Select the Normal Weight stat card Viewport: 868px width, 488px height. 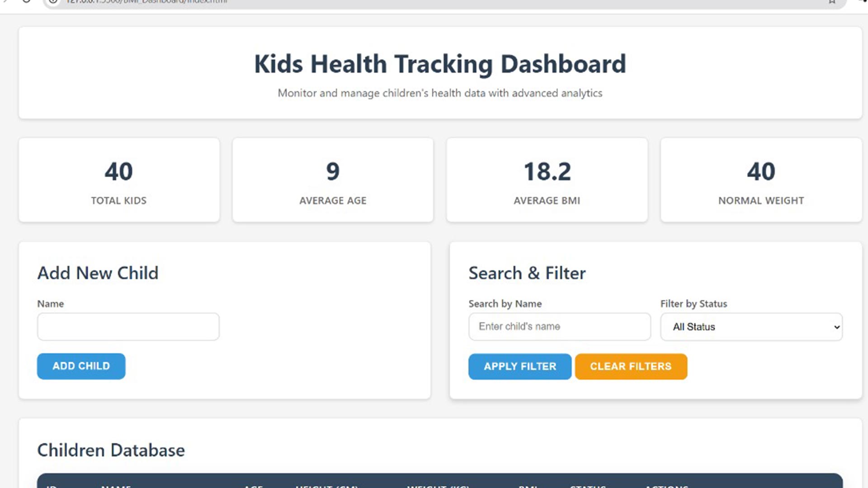(761, 180)
